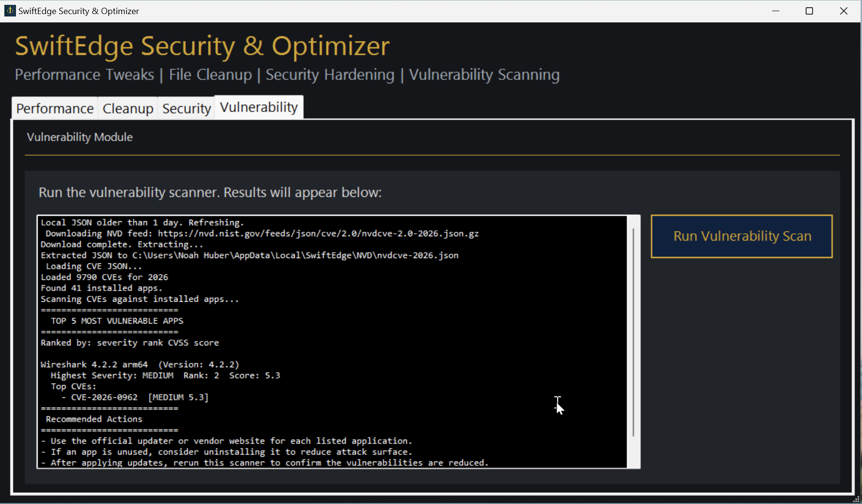Image resolution: width=862 pixels, height=504 pixels.
Task: Minimize the SwiftEdge window
Action: (x=776, y=11)
